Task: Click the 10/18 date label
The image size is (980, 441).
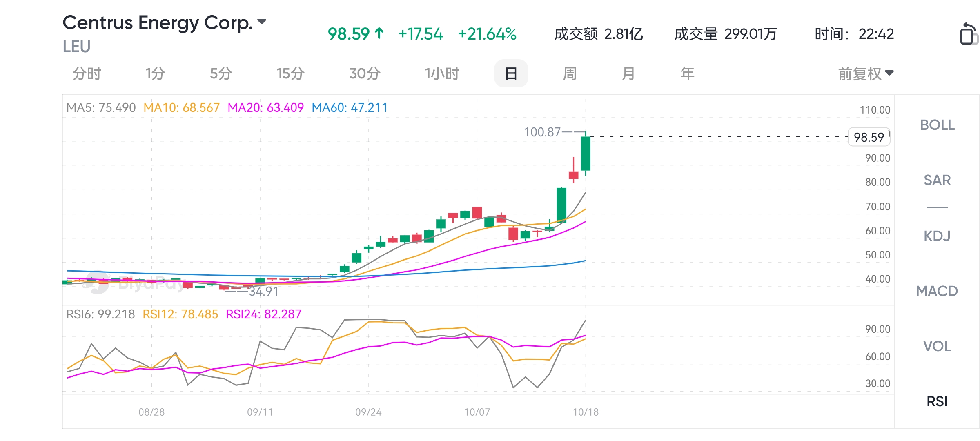Action: 586,412
